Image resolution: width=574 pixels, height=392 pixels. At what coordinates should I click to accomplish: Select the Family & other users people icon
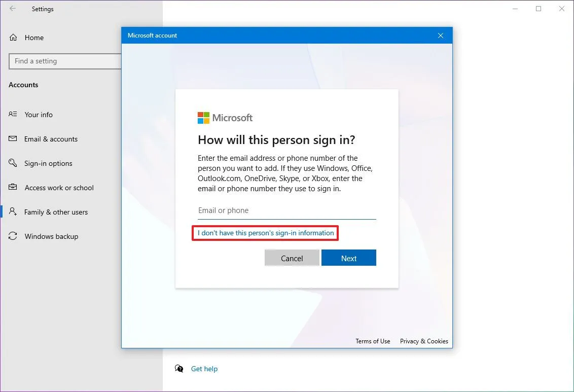tap(12, 212)
